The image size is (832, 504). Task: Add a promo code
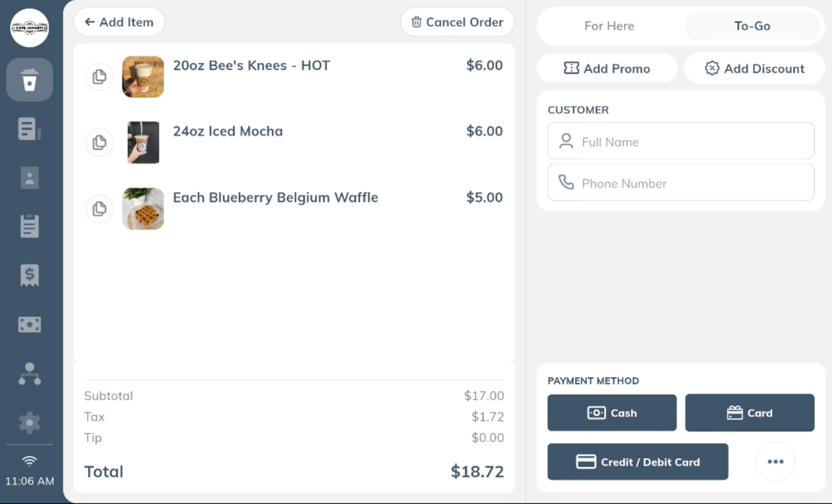click(607, 68)
